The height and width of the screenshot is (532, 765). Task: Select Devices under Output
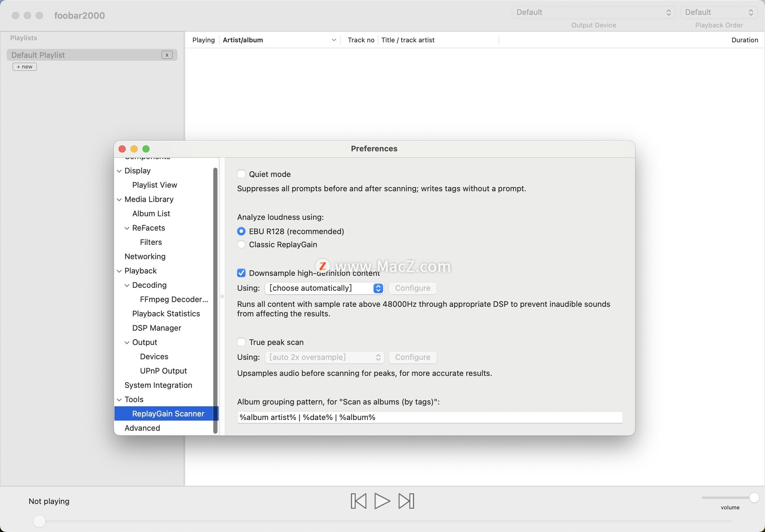tap(154, 357)
